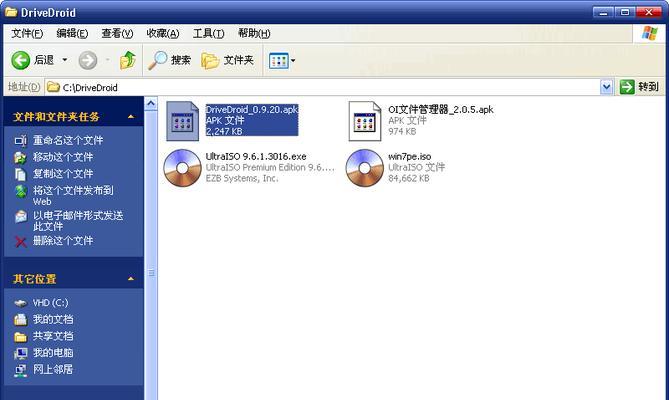Click the rename task icon
This screenshot has width=669, height=400.
click(20, 140)
